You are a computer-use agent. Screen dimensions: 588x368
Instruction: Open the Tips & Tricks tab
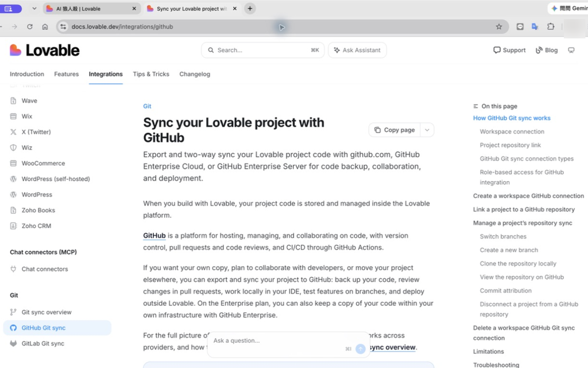tap(151, 74)
